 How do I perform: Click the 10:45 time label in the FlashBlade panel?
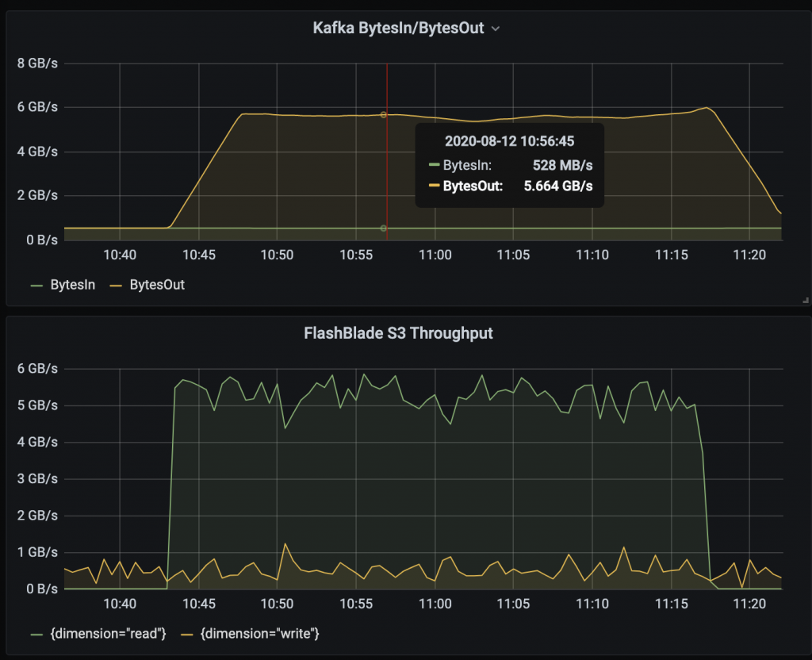pyautogui.click(x=199, y=604)
